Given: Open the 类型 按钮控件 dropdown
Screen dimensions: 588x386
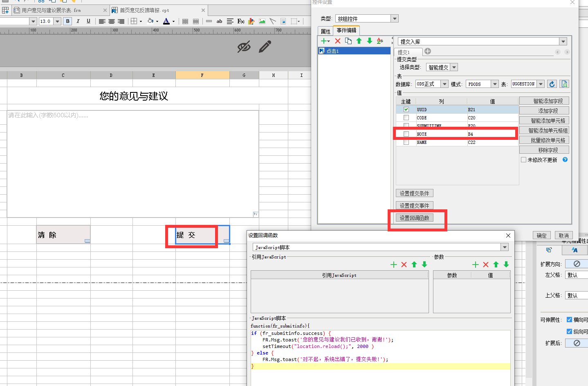Looking at the screenshot, I should click(x=395, y=18).
